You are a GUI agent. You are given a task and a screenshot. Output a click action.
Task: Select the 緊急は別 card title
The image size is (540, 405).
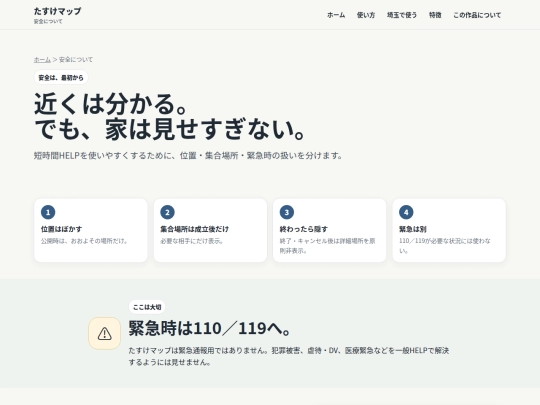pos(413,229)
